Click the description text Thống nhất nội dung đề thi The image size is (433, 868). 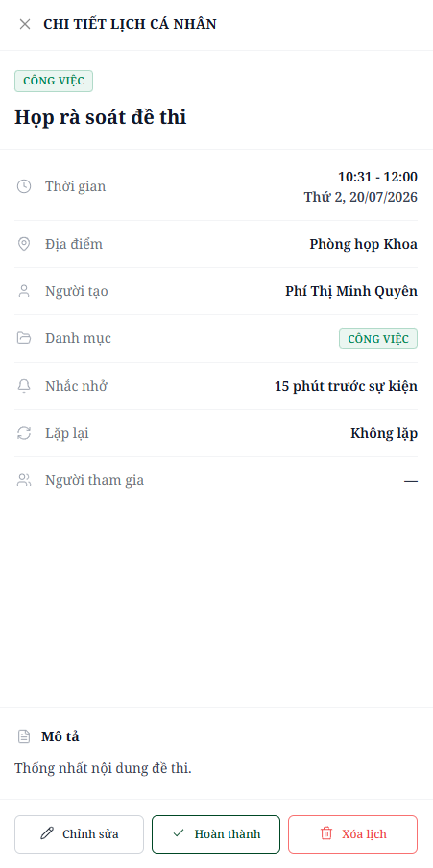point(103,768)
